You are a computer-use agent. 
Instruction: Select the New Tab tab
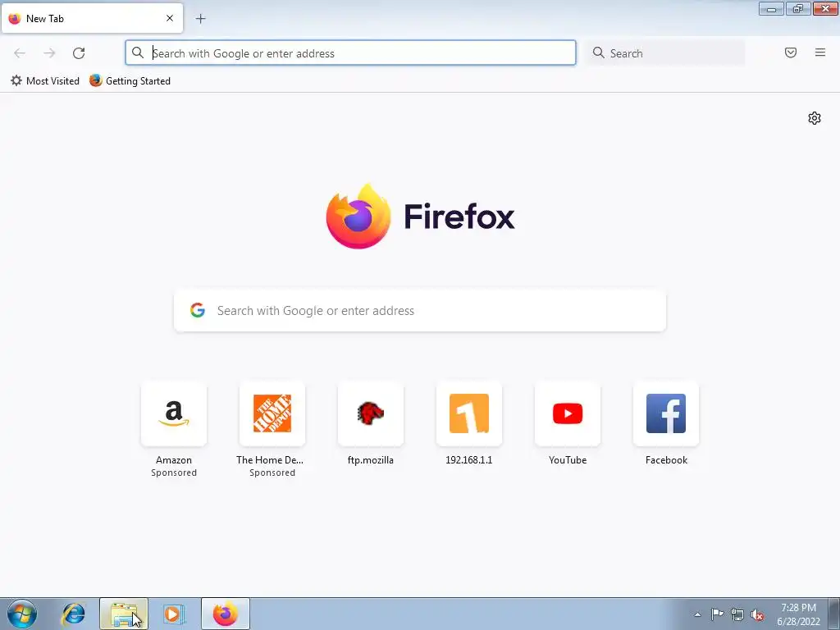(92, 18)
